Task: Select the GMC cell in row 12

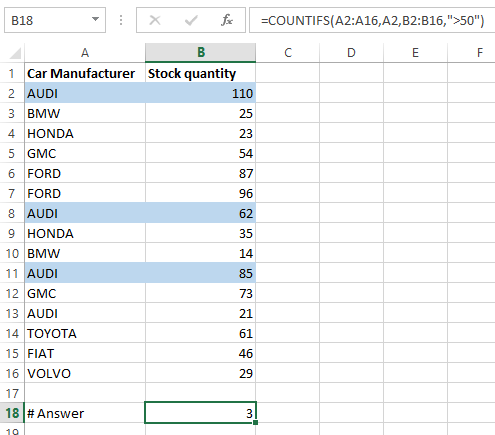Action: 85,293
